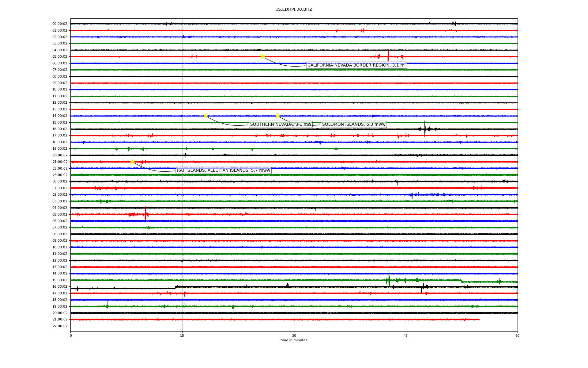The height and width of the screenshot is (368, 588).
Task: Click the Solomon Islands event star marker
Action: pos(277,116)
